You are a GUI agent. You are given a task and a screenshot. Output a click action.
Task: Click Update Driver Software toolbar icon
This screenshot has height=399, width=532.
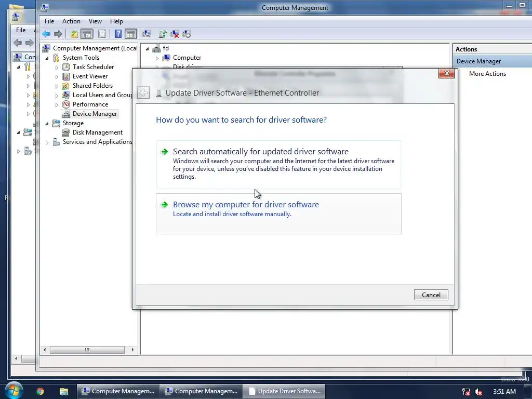click(163, 34)
